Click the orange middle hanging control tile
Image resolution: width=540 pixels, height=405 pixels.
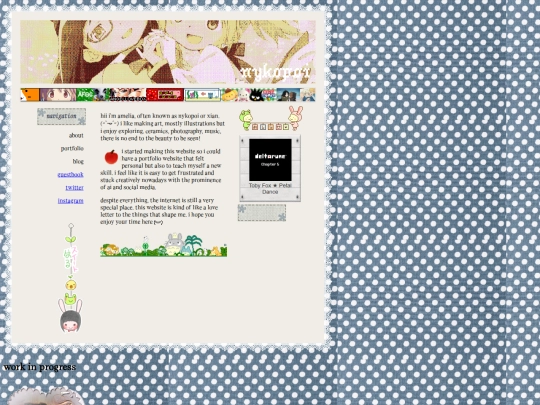(271, 127)
